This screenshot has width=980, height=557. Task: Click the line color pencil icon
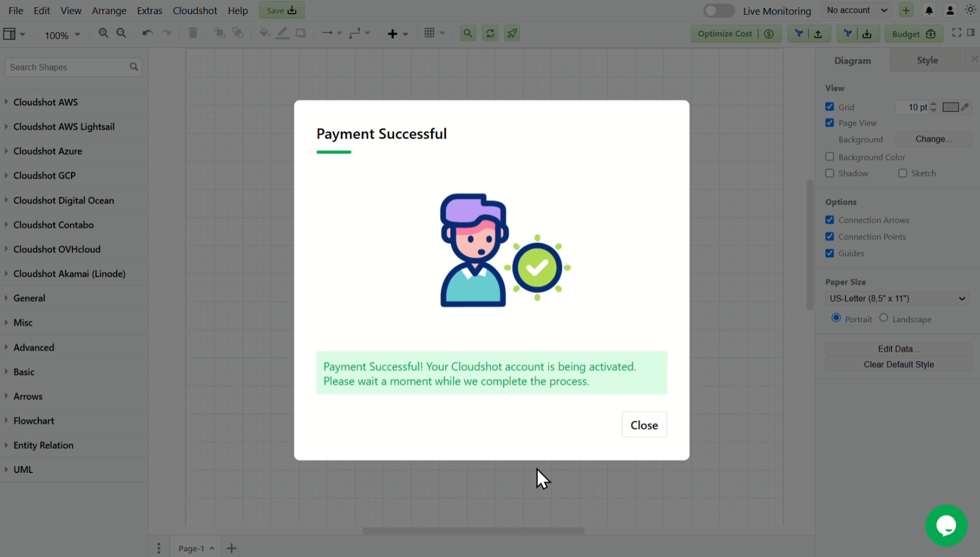(283, 33)
